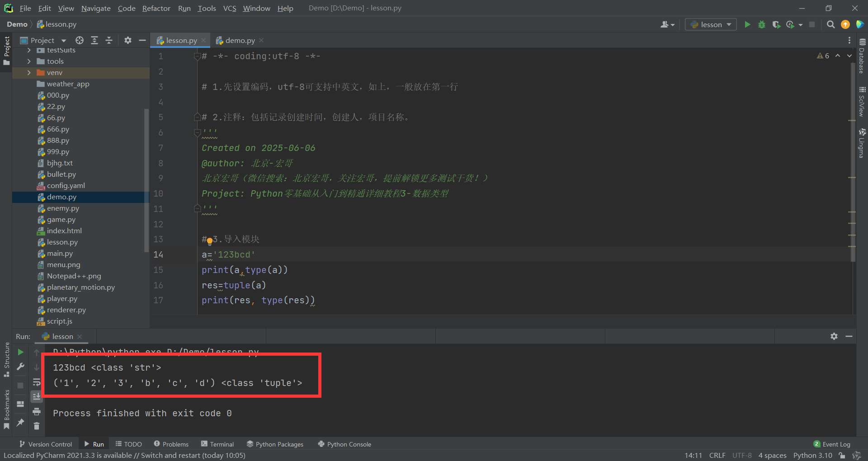Open the File menu
The width and height of the screenshot is (868, 461).
25,8
